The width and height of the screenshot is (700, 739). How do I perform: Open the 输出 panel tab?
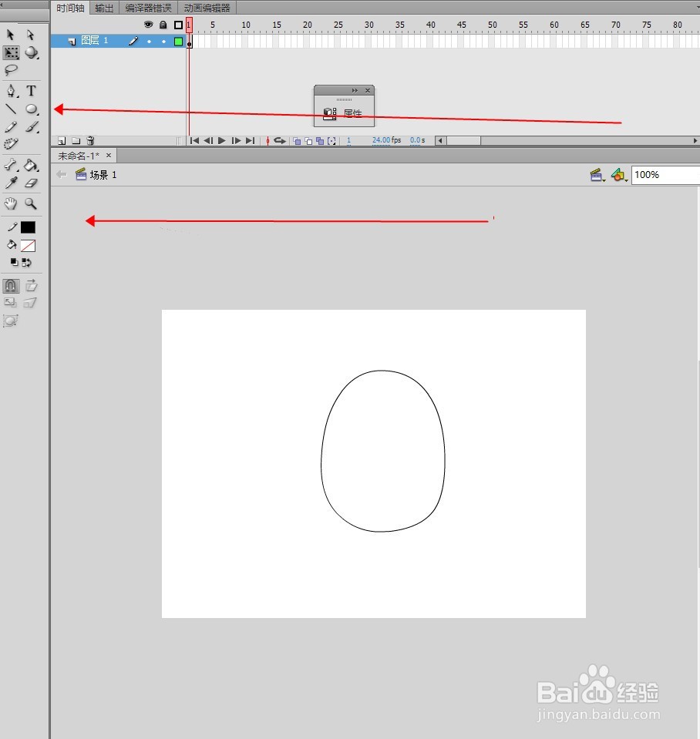point(104,8)
